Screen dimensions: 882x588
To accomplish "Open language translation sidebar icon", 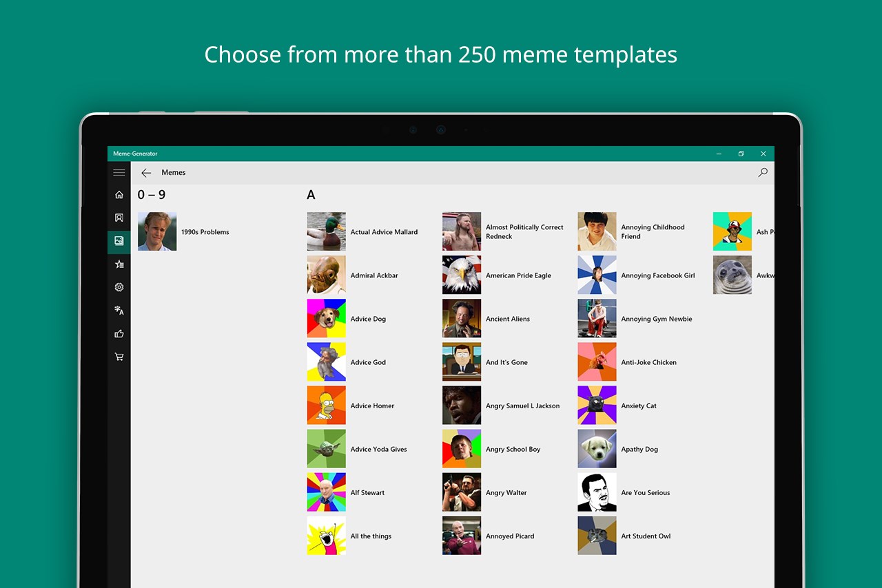I will 119,311.
